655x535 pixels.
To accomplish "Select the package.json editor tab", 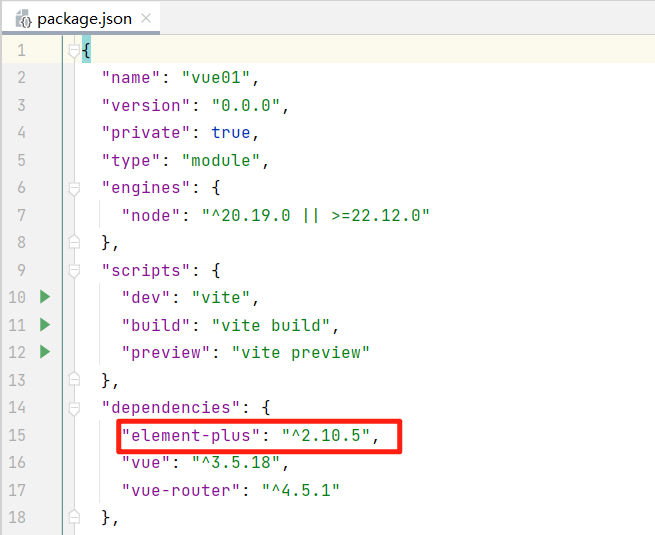I will (81, 19).
